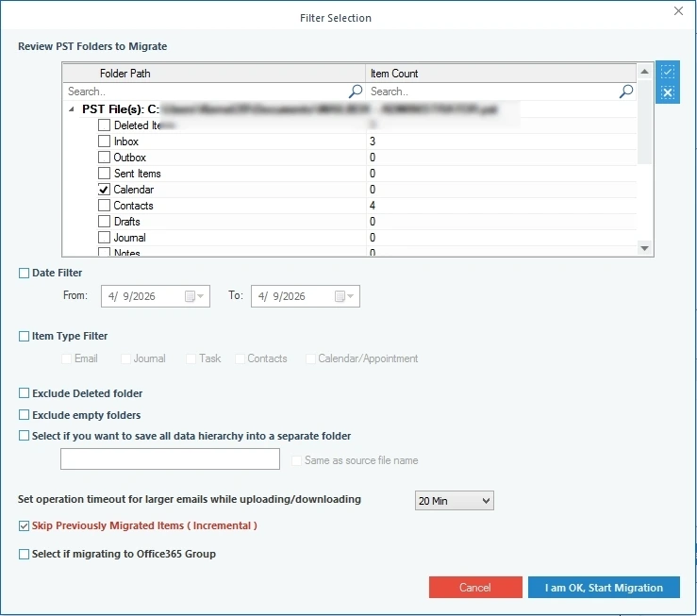Enable the Date Filter checkbox
Viewport: 697px width, 616px height.
coord(24,274)
